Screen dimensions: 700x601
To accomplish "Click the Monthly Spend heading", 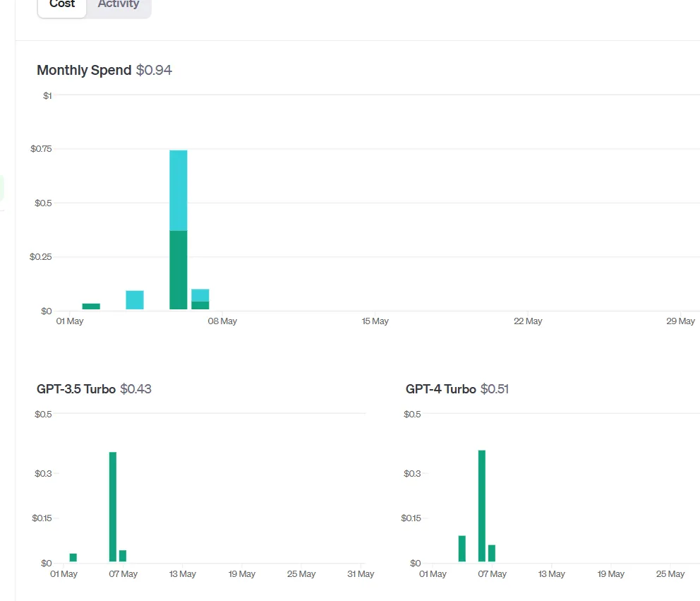I will [84, 70].
